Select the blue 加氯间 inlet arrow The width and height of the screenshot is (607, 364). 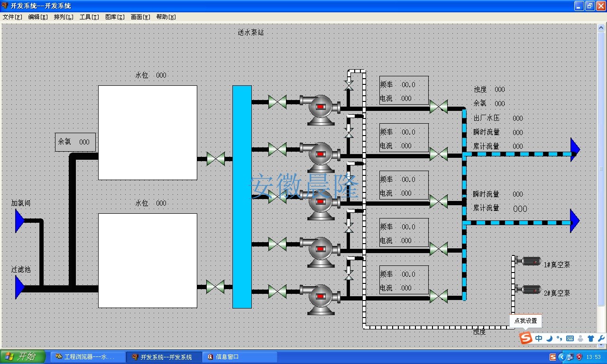19,221
